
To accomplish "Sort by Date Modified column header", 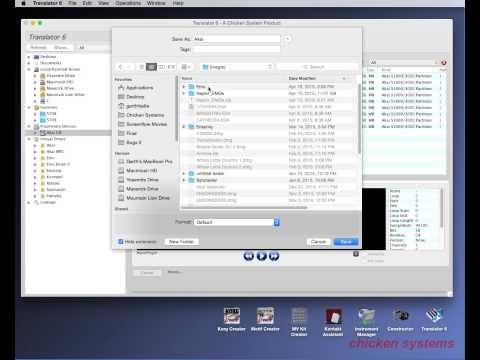I will pos(302,78).
